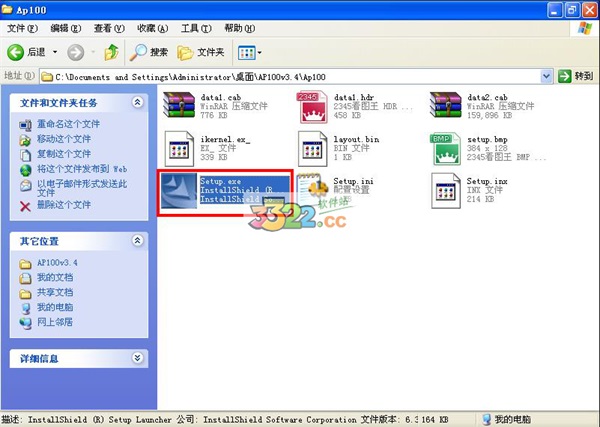Screen dimensions: 600x427
Task: Open 我的文档 location link
Action: 55,277
